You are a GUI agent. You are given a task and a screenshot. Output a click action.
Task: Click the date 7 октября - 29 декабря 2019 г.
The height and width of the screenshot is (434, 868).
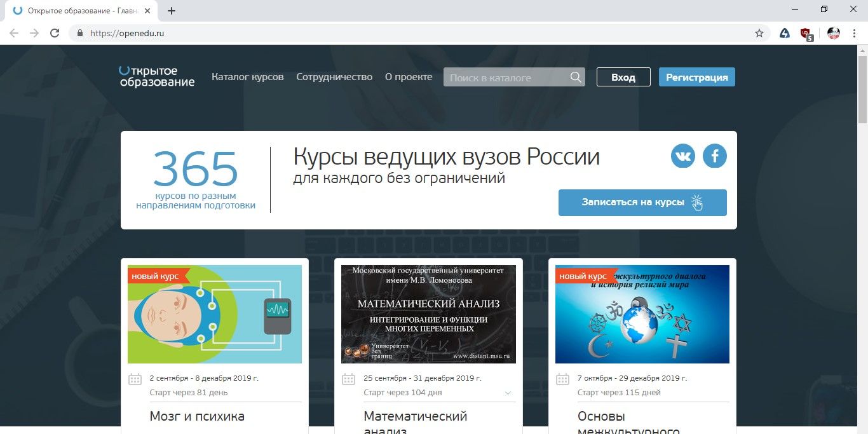[632, 378]
